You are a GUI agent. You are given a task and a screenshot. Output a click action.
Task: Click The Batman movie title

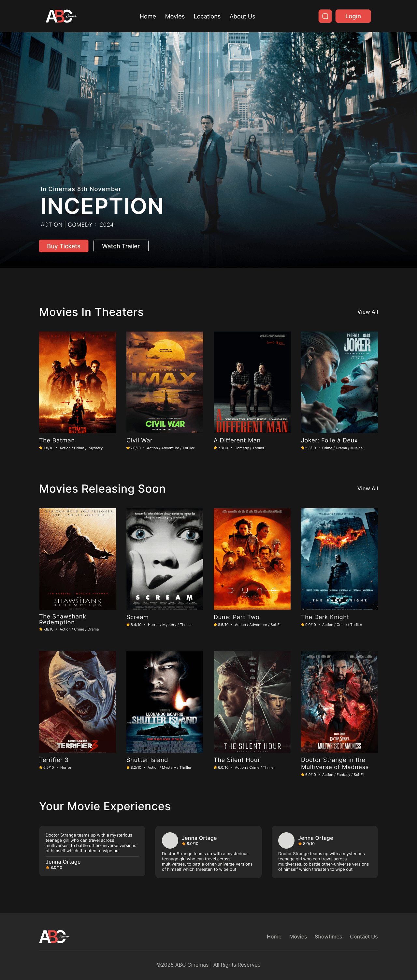click(57, 440)
